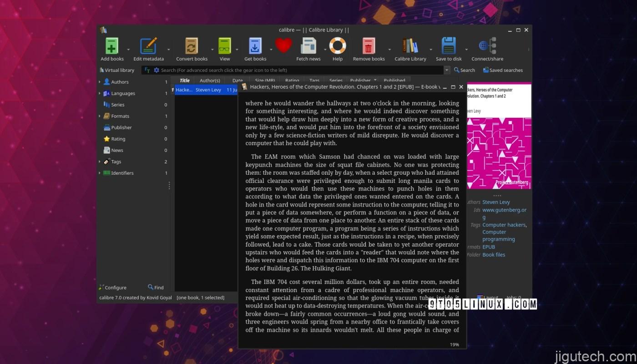Click the search gear icon for advanced search
Viewport: 637px width, 364px height.
click(157, 70)
